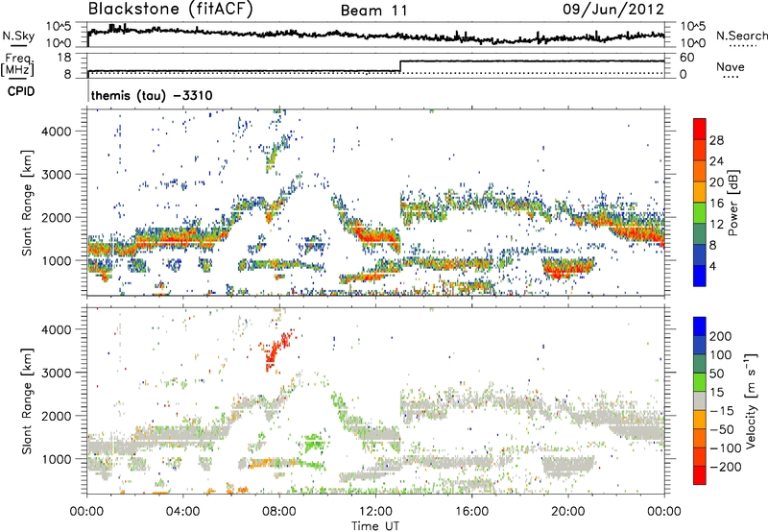Viewport: 768px width, 532px height.
Task: Click the "Time UT" axis title
Action: point(375,525)
